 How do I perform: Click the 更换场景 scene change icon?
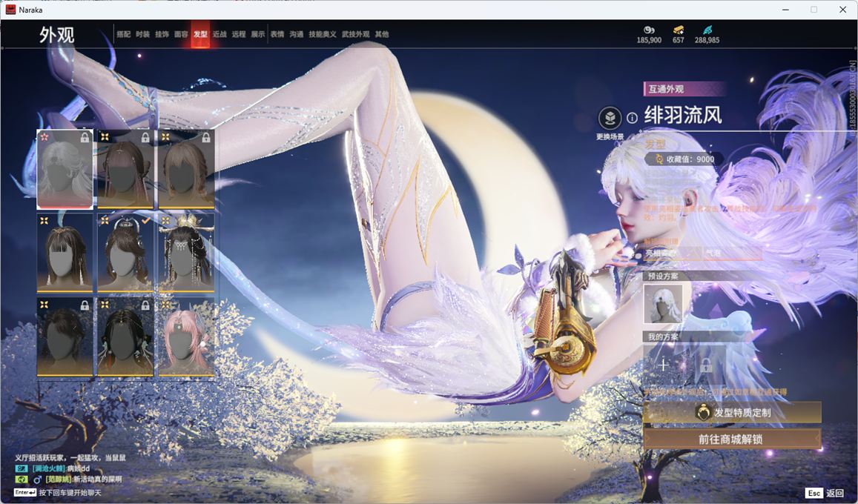coord(610,118)
